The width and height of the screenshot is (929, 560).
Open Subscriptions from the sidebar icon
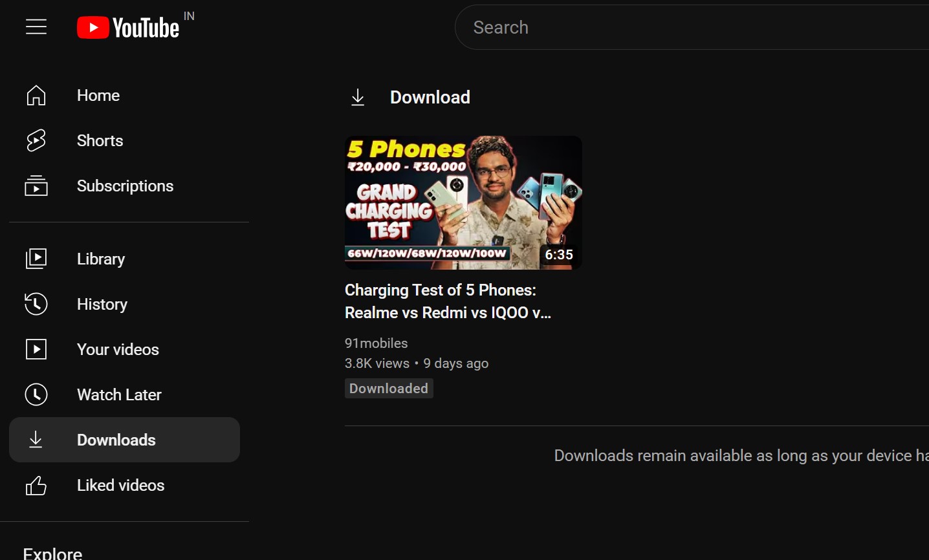pos(36,186)
